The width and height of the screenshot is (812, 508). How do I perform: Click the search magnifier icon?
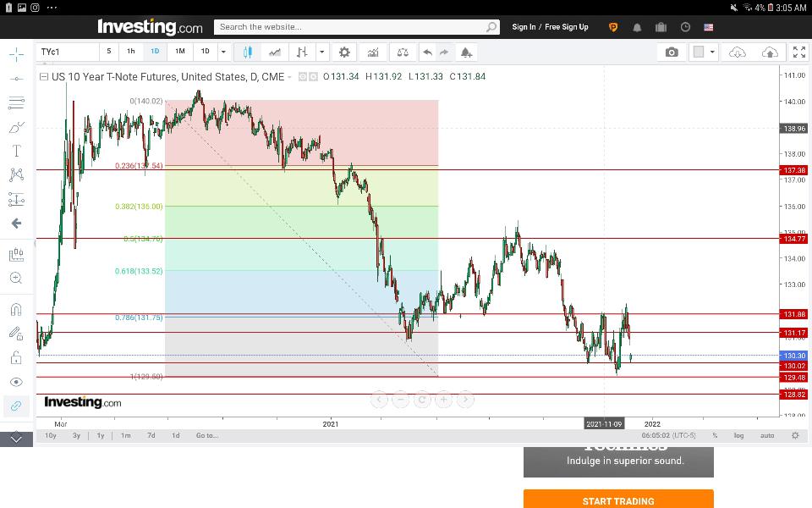(x=491, y=27)
